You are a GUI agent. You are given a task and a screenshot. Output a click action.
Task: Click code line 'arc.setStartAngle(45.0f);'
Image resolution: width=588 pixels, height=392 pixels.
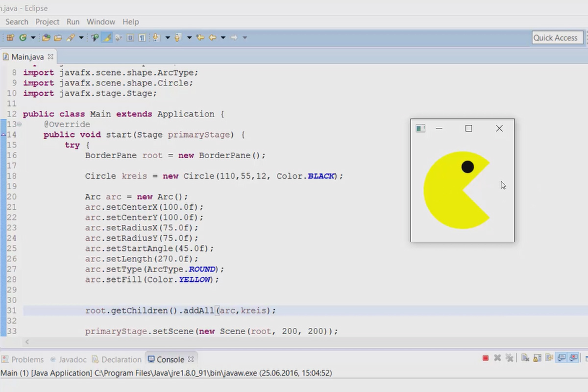149,248
